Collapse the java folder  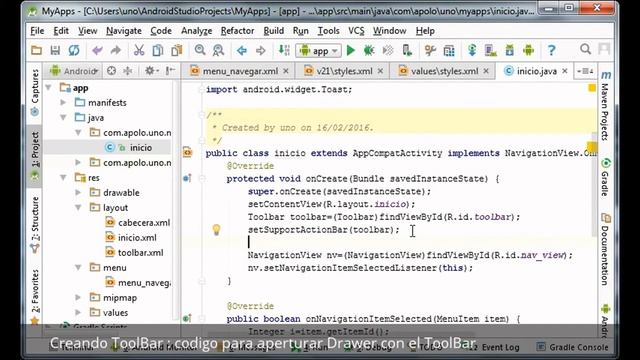pos(63,118)
